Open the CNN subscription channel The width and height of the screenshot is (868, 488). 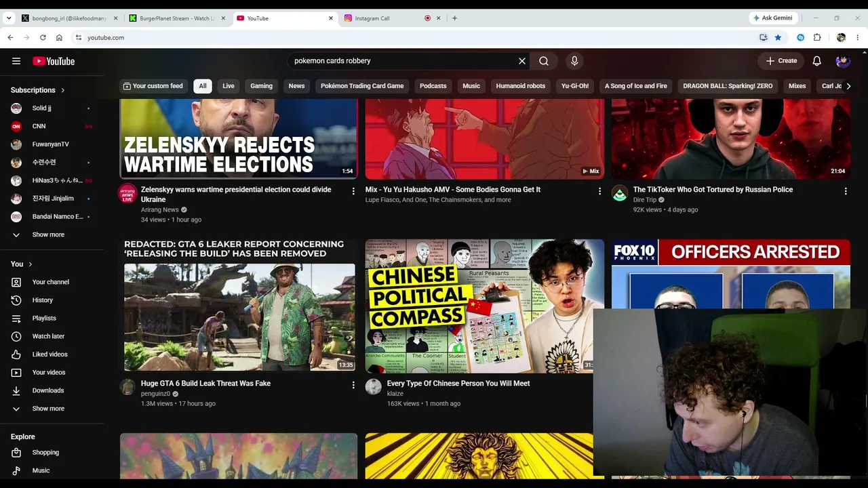(x=52, y=126)
